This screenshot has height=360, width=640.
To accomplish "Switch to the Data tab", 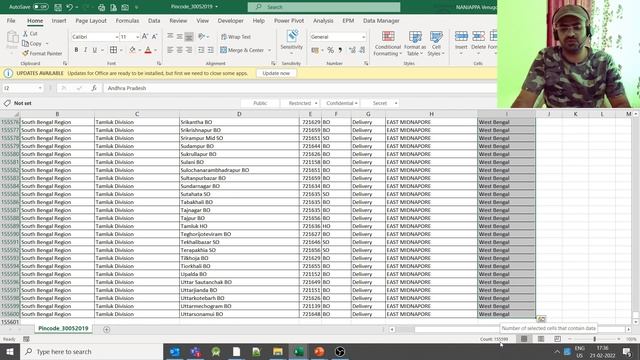I will (154, 20).
